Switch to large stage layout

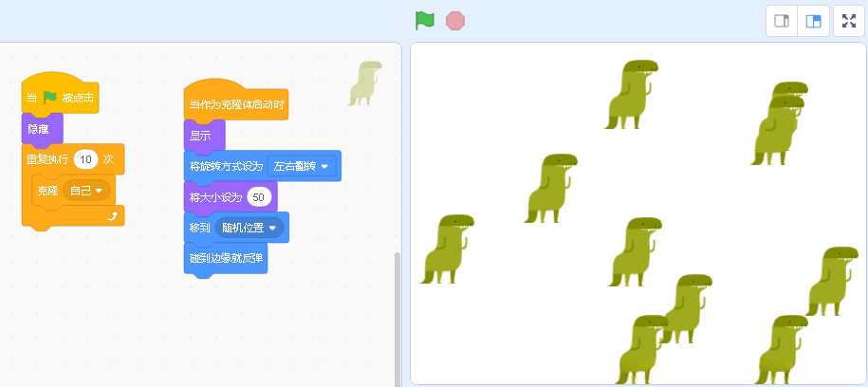point(813,21)
